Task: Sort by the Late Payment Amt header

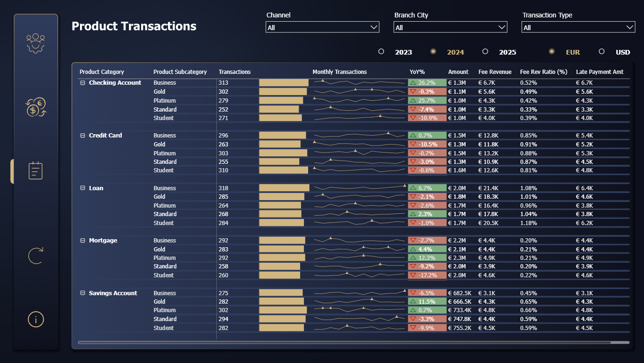Action: [600, 72]
